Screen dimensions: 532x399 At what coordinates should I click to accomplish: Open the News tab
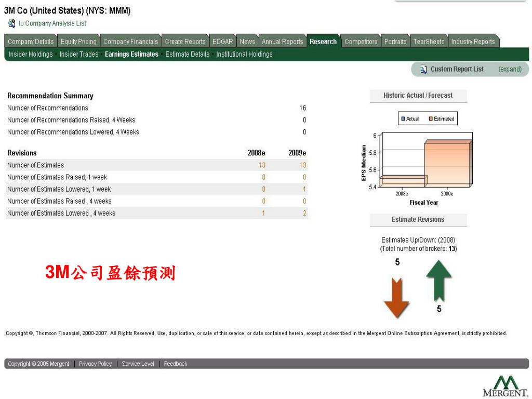tap(247, 42)
